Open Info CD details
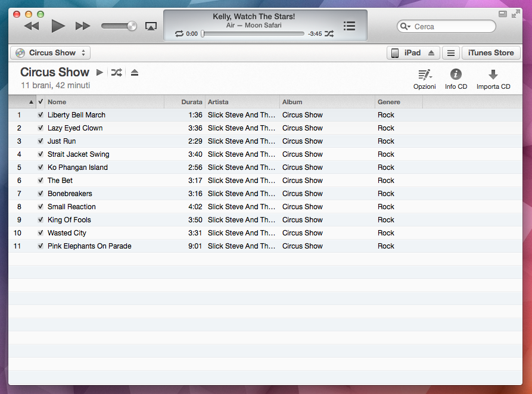 click(x=456, y=79)
